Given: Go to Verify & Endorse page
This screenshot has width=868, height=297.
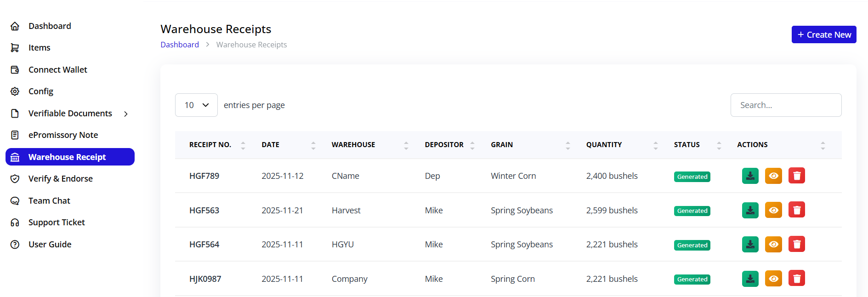Looking at the screenshot, I should (x=60, y=179).
